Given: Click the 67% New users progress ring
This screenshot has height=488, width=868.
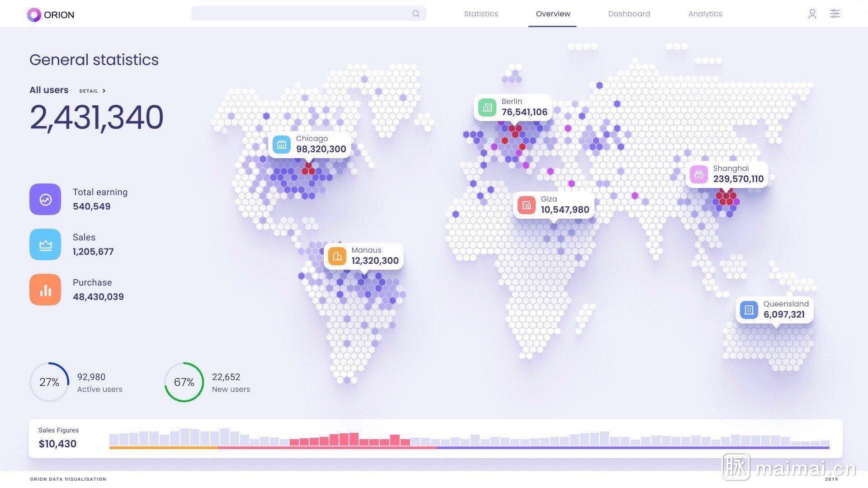Looking at the screenshot, I should pyautogui.click(x=184, y=382).
